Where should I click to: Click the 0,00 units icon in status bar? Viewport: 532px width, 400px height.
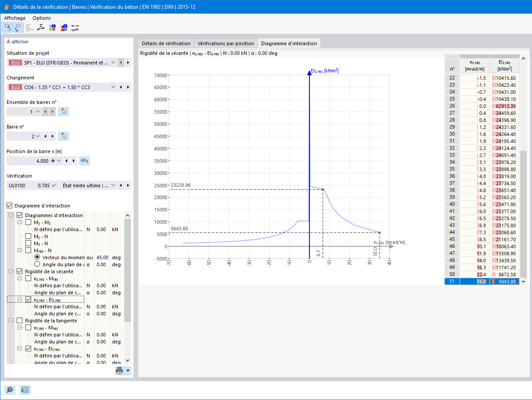tap(25, 389)
